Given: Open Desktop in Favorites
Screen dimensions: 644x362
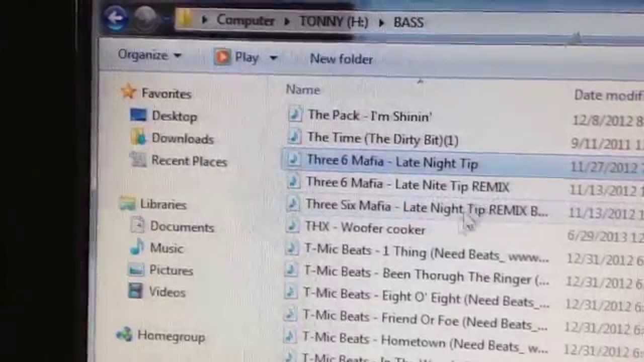Looking at the screenshot, I should 174,116.
